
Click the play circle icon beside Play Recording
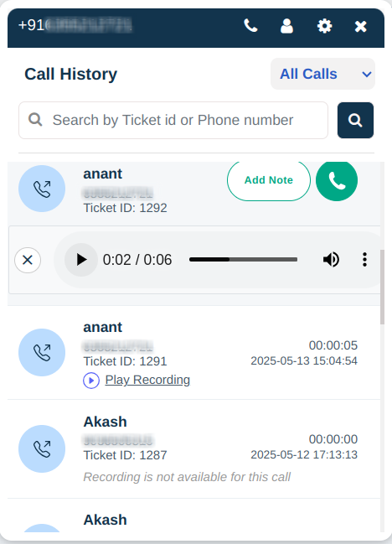click(91, 381)
